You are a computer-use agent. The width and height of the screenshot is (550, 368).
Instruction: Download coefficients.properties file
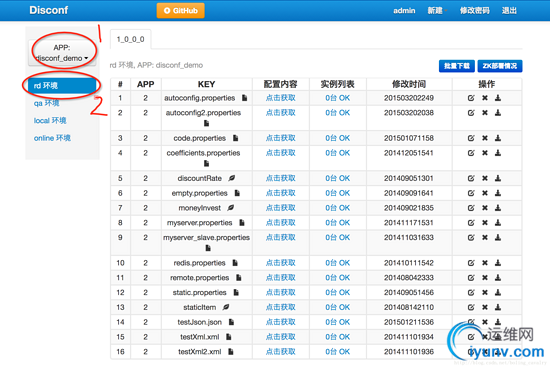point(498,153)
